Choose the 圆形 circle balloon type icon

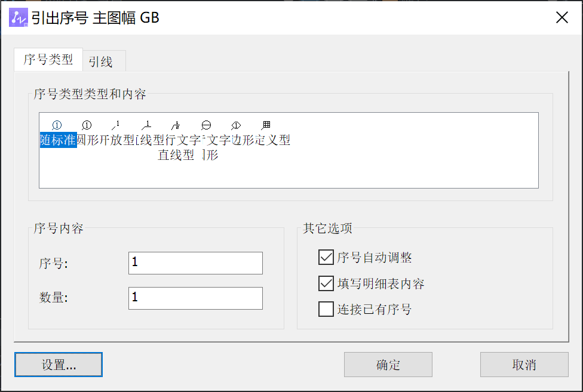(x=87, y=125)
